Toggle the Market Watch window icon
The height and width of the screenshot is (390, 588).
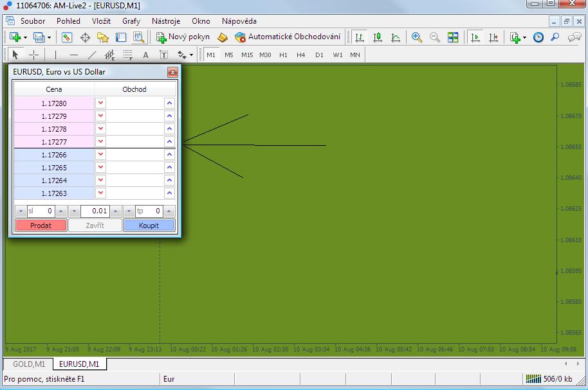67,37
